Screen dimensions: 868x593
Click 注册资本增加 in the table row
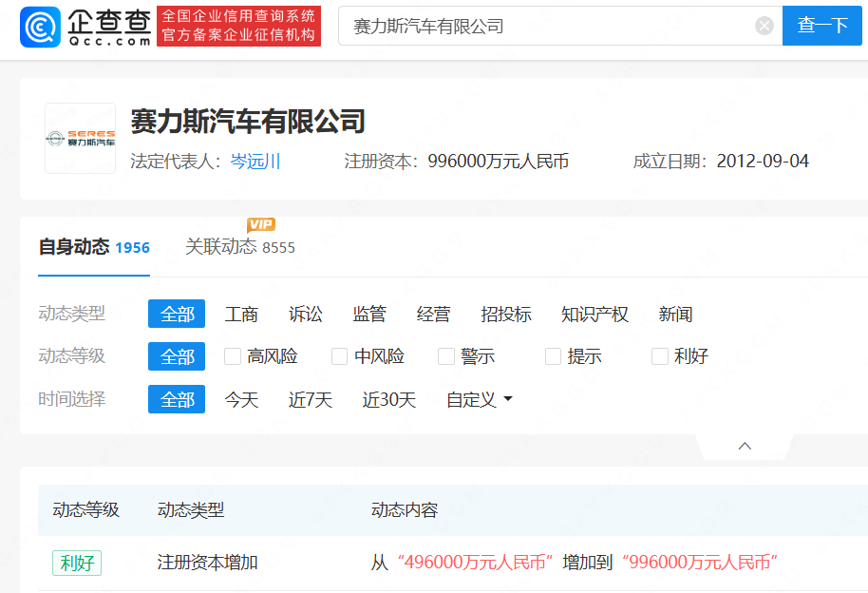(208, 563)
